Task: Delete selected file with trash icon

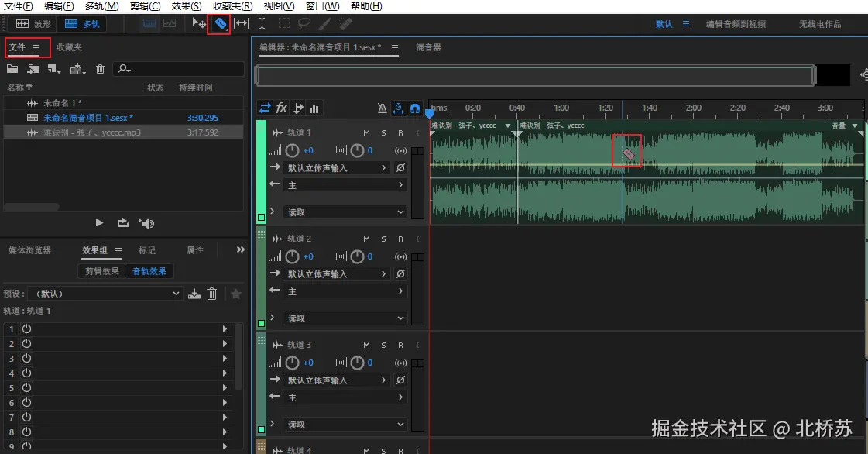Action: tap(100, 69)
